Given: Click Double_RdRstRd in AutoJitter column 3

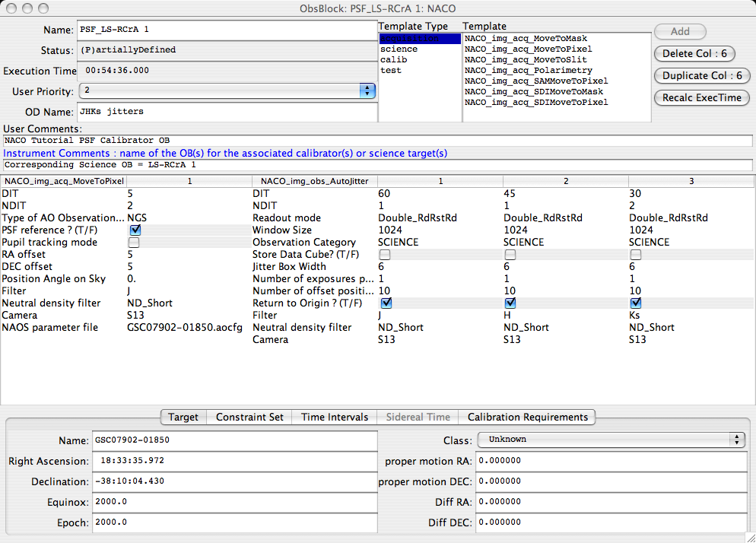Looking at the screenshot, I should pos(669,218).
